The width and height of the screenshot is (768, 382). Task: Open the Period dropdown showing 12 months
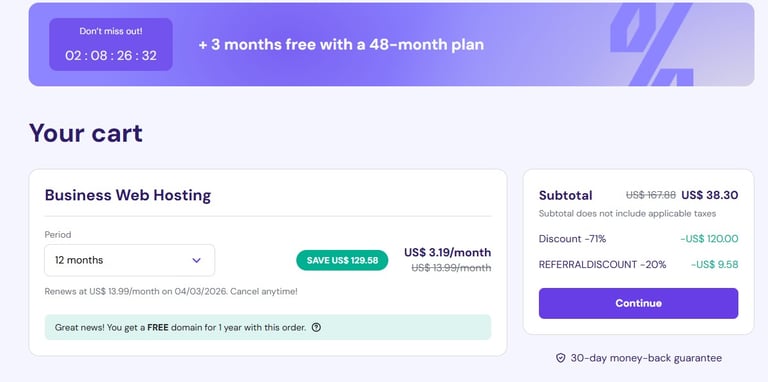pyautogui.click(x=129, y=260)
